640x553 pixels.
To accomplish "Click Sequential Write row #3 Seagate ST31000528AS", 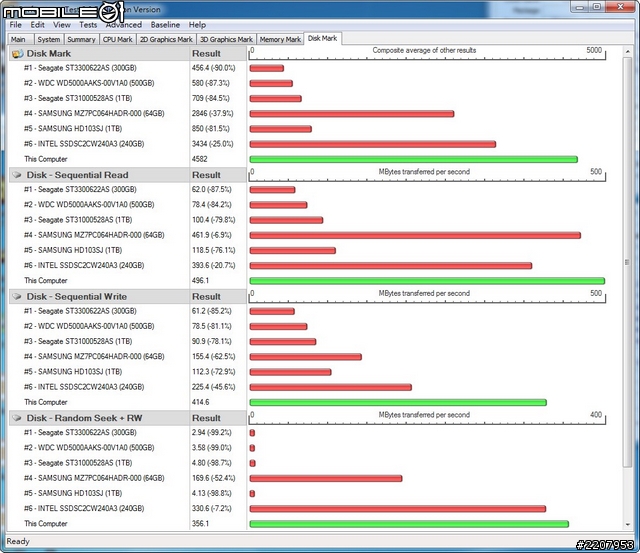I will 78,342.
